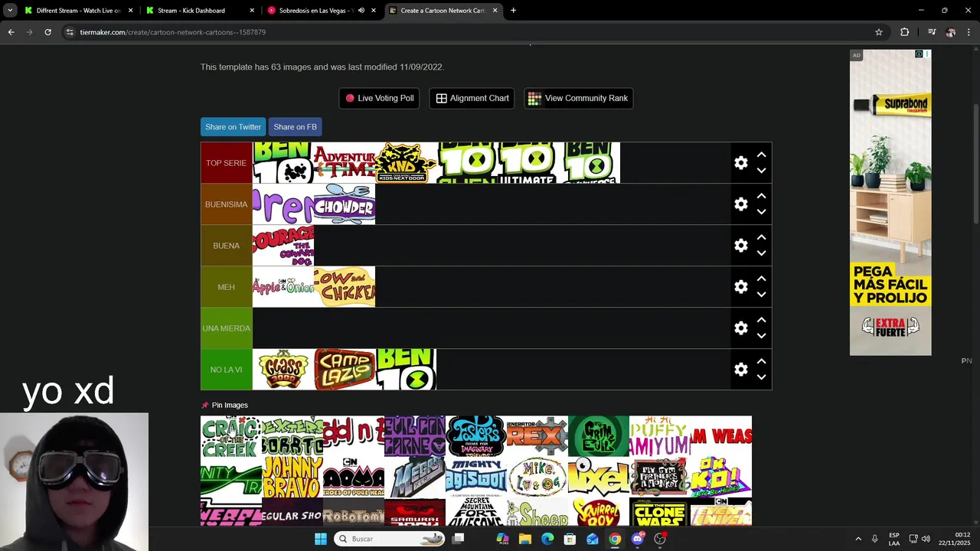Pick the Mike, Lu & Og logo
980x551 pixels.
click(537, 478)
